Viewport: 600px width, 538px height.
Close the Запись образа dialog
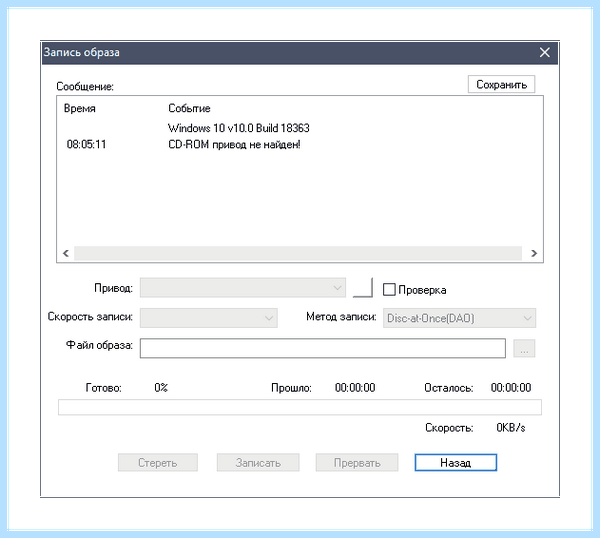pos(545,52)
